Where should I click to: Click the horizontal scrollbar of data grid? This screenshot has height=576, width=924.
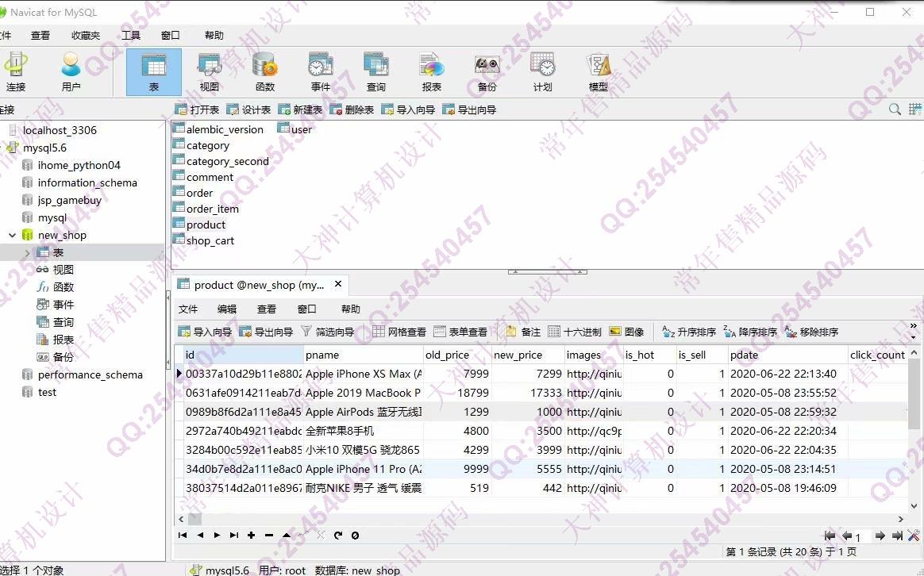(x=540, y=519)
